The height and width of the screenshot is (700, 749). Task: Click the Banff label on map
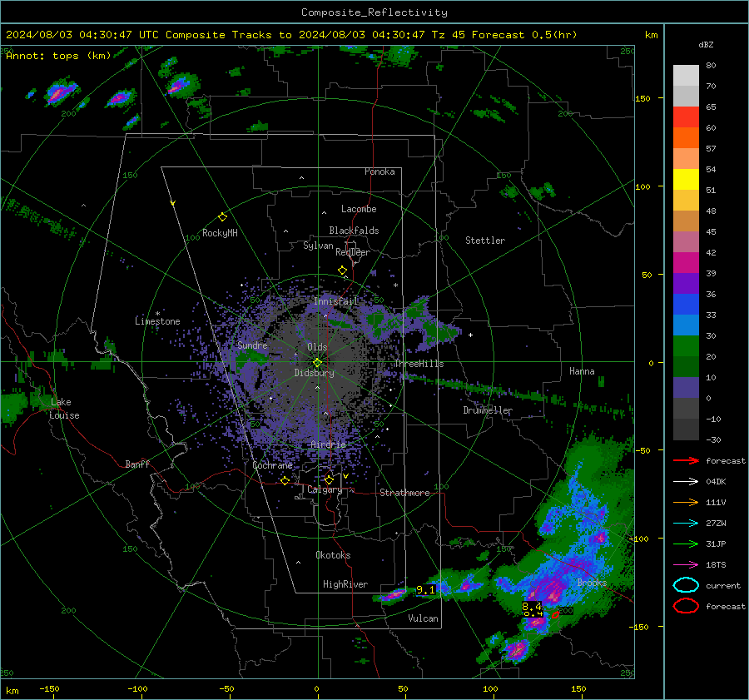click(x=137, y=464)
